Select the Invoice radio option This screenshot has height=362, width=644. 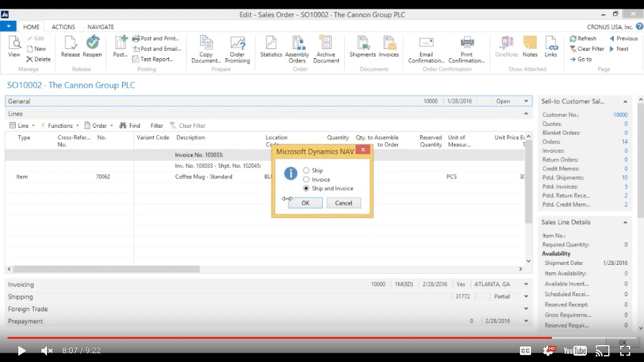click(x=306, y=179)
